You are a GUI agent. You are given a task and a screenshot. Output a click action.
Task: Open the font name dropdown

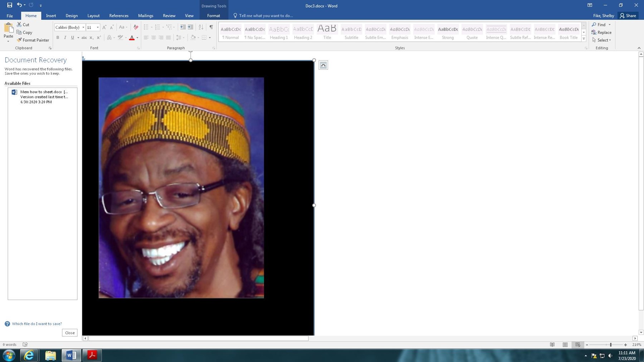pyautogui.click(x=83, y=27)
